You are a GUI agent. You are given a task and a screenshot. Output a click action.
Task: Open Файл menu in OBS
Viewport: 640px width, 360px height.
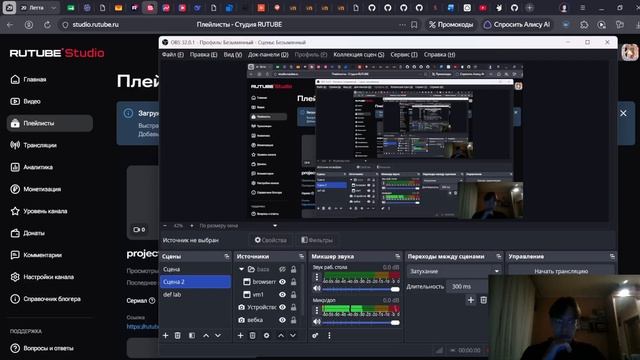click(172, 55)
